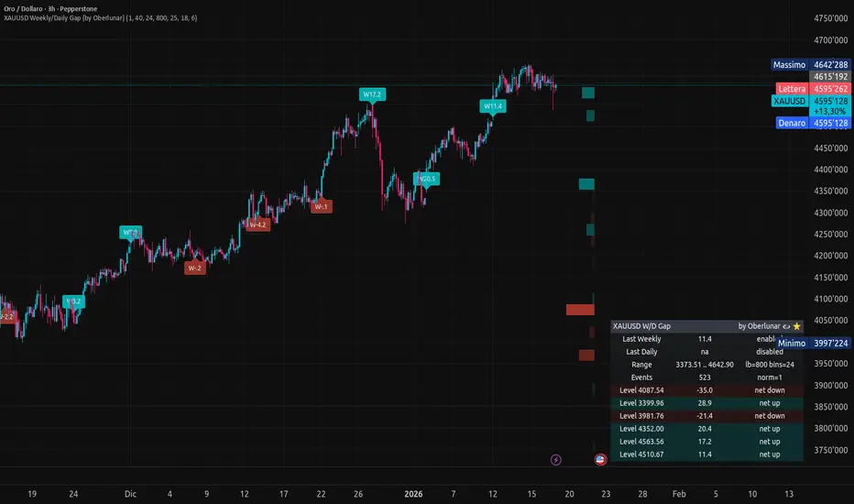Click the 'Level 3399.96' row

(x=706, y=403)
